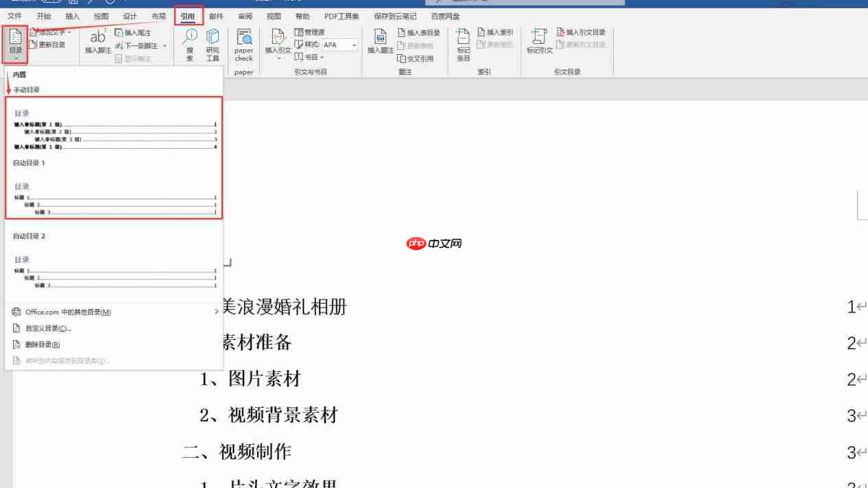This screenshot has height=488, width=868.
Task: Click the 素材准备 TOC entry
Action: [x=256, y=343]
